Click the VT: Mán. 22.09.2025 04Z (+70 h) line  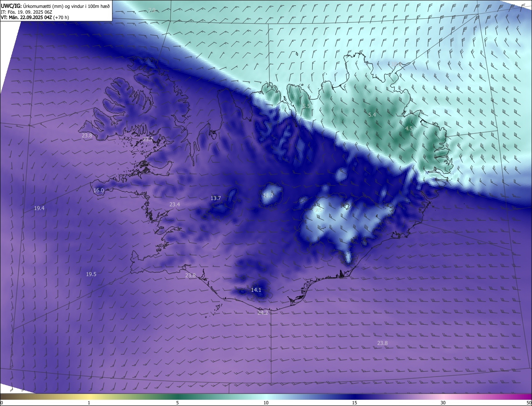point(34,17)
